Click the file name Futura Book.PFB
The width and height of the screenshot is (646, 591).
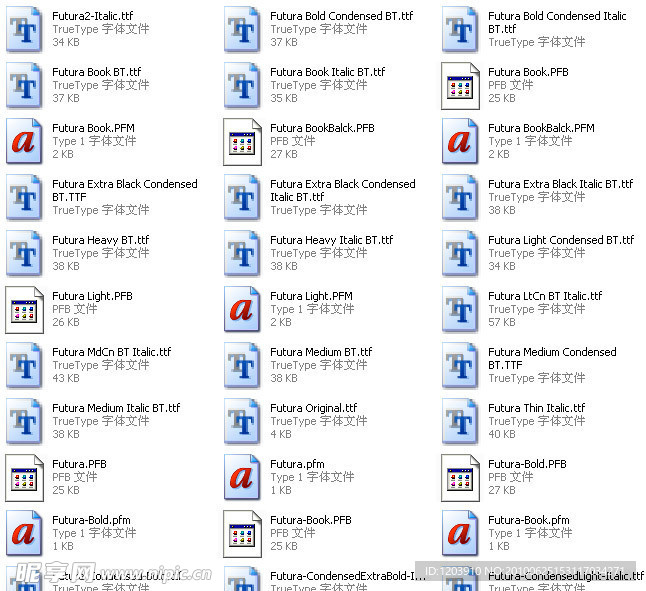tap(528, 72)
